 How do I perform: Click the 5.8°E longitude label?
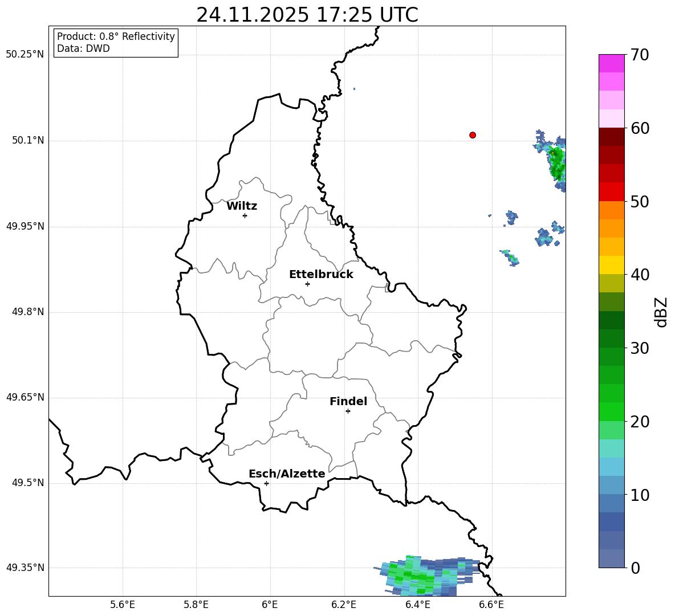pos(196,605)
